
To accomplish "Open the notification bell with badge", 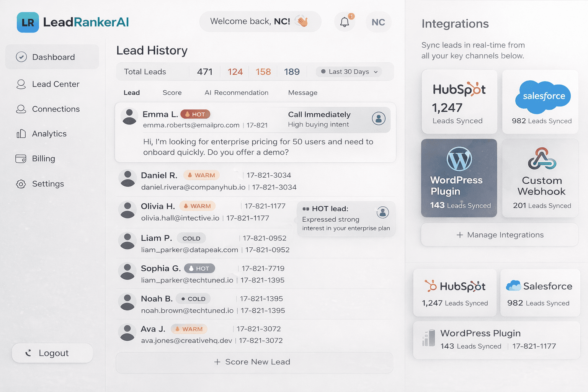I will 344,22.
